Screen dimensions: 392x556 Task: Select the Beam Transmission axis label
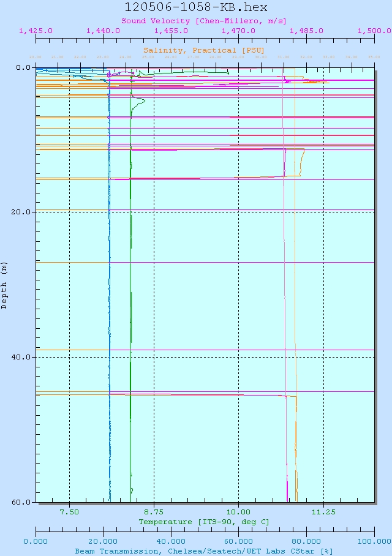(x=203, y=551)
